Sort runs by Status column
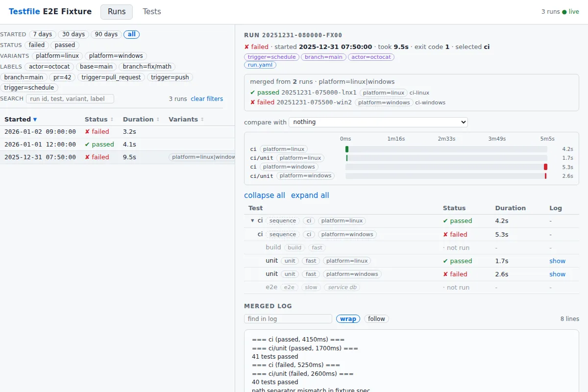 (99, 119)
